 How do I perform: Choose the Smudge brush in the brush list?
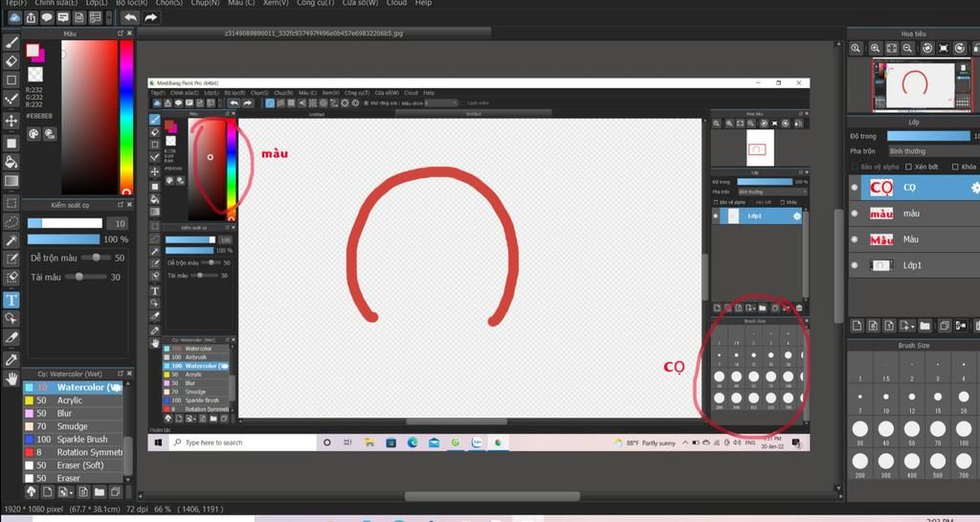coord(73,426)
